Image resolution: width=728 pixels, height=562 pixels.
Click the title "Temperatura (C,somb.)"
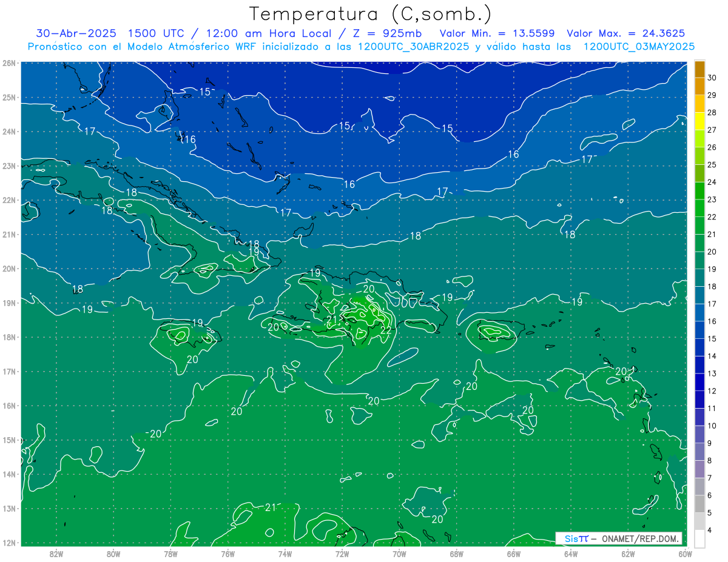pos(371,14)
